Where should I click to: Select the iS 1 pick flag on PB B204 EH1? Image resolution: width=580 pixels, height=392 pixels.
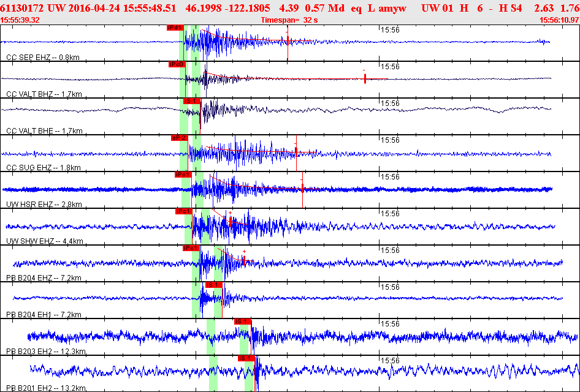214,285
